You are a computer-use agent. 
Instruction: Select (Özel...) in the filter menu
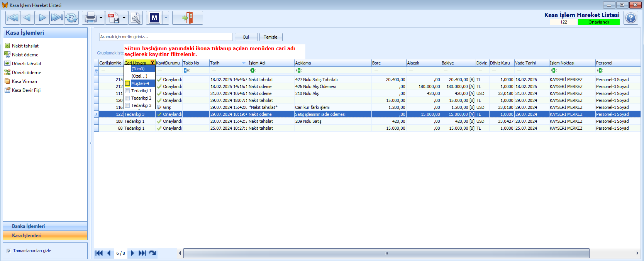(x=140, y=76)
